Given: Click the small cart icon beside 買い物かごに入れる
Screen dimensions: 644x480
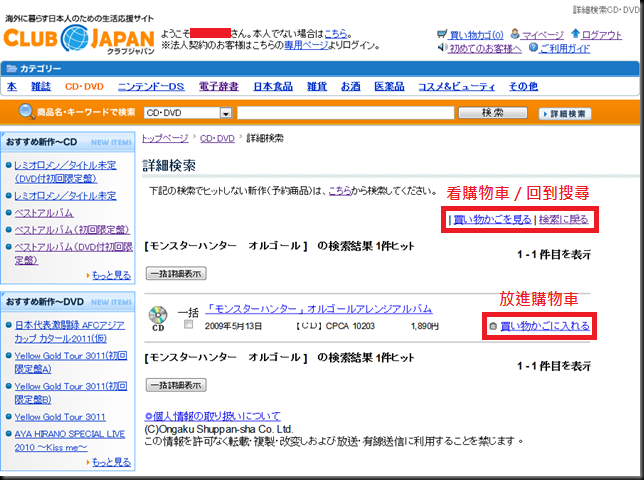Looking at the screenshot, I should (493, 326).
